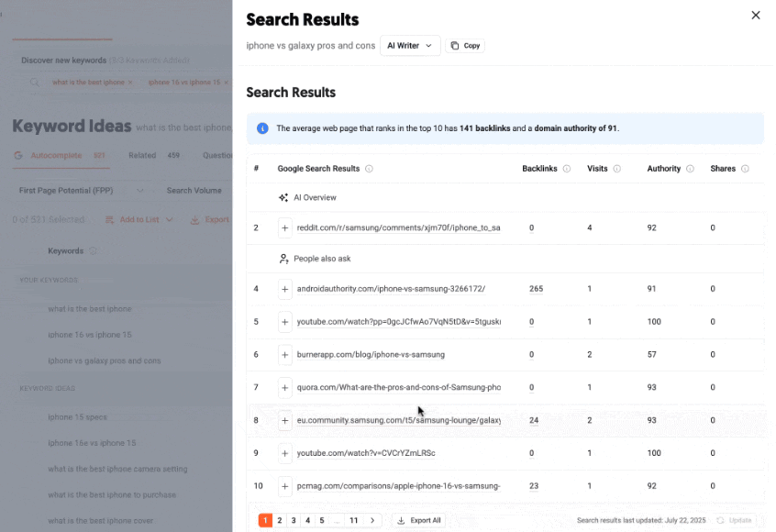The height and width of the screenshot is (532, 776).
Task: Click the search magnifier icon in keyword bar
Action: [34, 83]
